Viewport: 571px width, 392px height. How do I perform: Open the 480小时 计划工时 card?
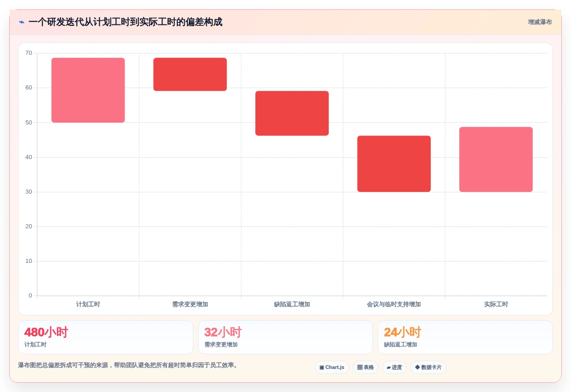coord(106,337)
